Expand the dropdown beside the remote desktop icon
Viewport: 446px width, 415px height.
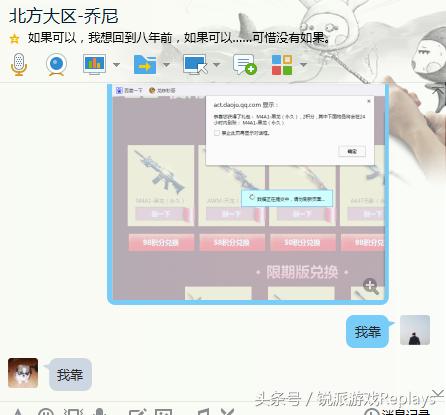coord(217,64)
